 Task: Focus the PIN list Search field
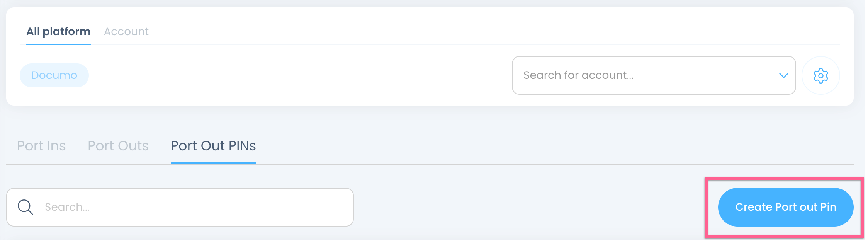[x=193, y=207]
